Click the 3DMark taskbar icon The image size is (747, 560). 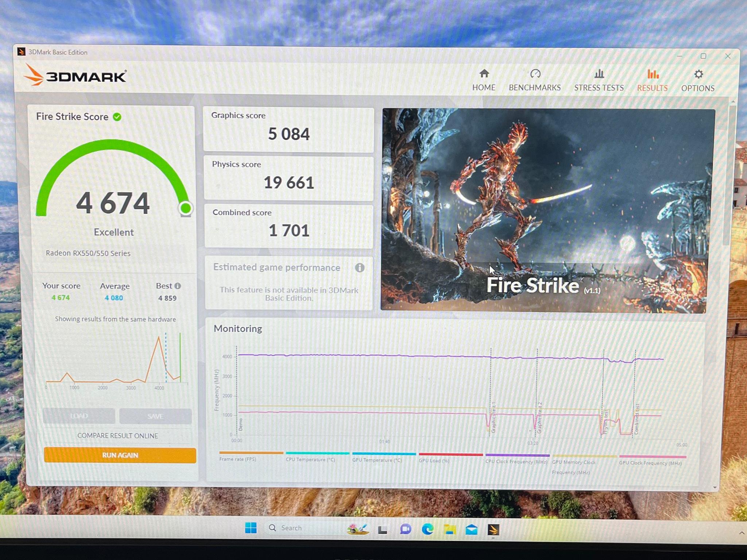click(x=494, y=530)
